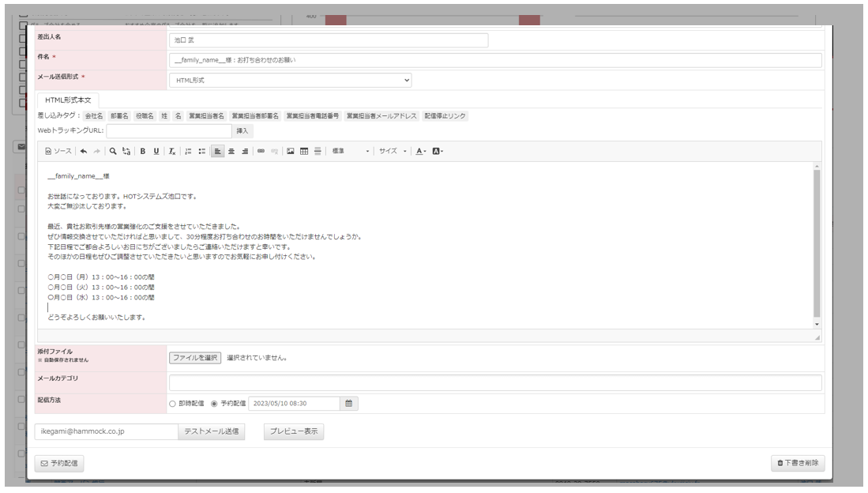Open the background color picker
This screenshot has height=493, width=868.
pos(438,151)
